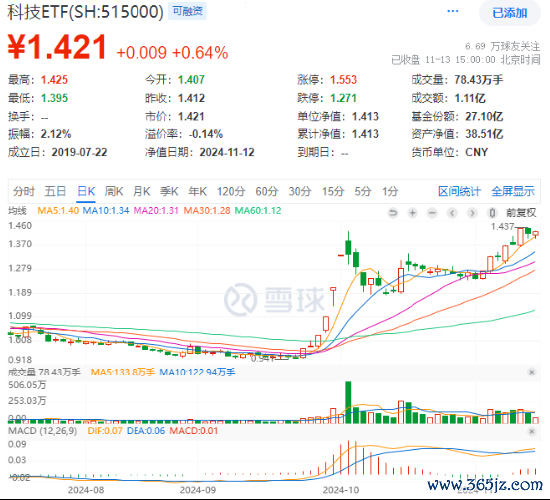Image resolution: width=550 pixels, height=500 pixels.
Task: Click the DEA:0.06 value label
Action: (146, 431)
